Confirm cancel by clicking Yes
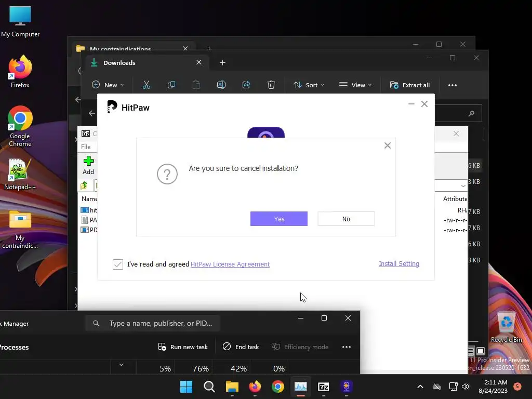 pos(279,219)
